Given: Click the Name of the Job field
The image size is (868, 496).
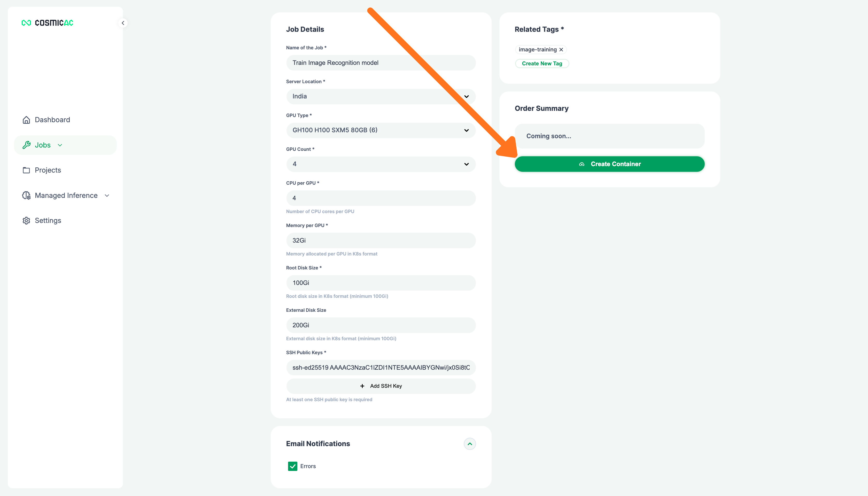Looking at the screenshot, I should (381, 63).
